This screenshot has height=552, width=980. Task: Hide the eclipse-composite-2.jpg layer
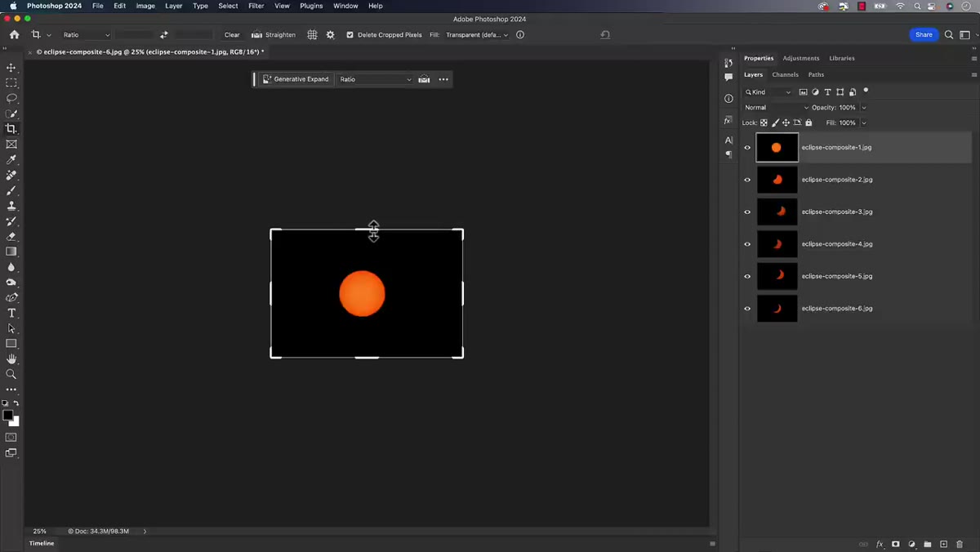coord(747,180)
